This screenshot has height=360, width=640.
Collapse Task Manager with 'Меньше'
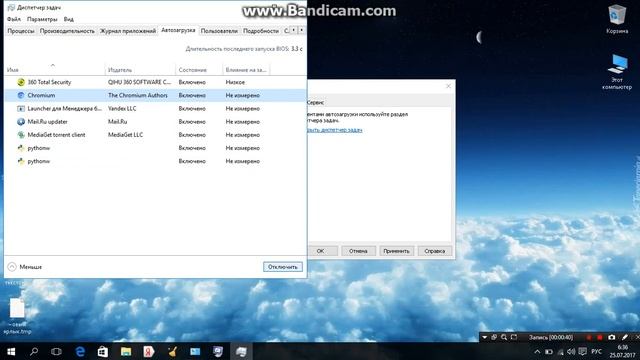click(x=25, y=267)
